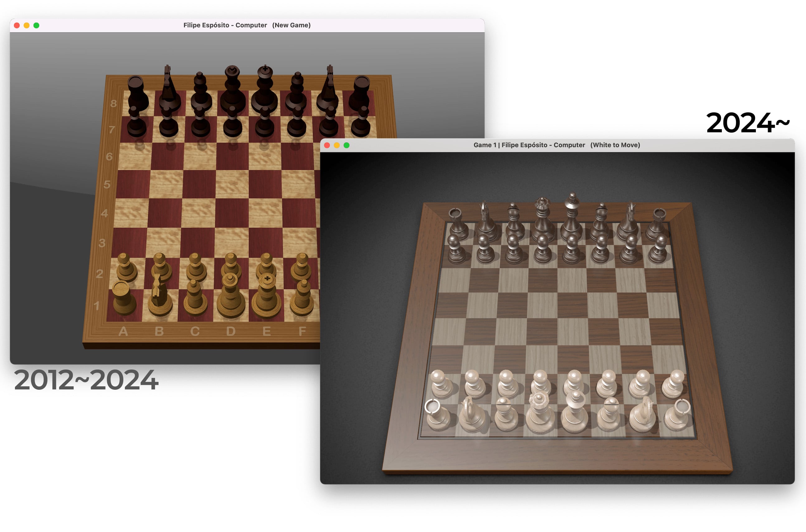Click the white knight on the red board
The height and width of the screenshot is (532, 806).
[x=159, y=295]
